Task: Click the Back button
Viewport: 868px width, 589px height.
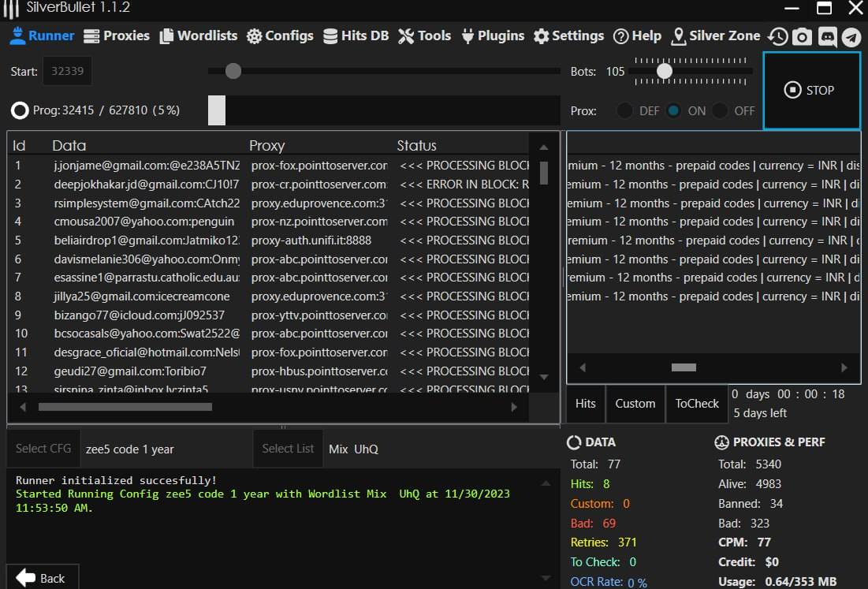Action: click(x=41, y=578)
